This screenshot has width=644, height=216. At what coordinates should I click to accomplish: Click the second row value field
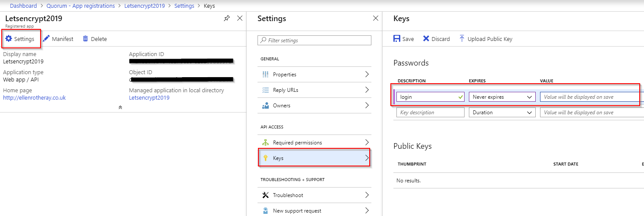coord(592,113)
